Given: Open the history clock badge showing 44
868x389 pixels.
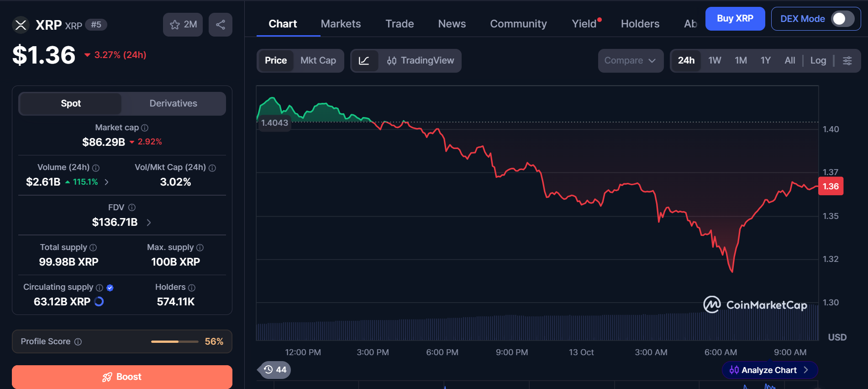Looking at the screenshot, I should pos(275,370).
